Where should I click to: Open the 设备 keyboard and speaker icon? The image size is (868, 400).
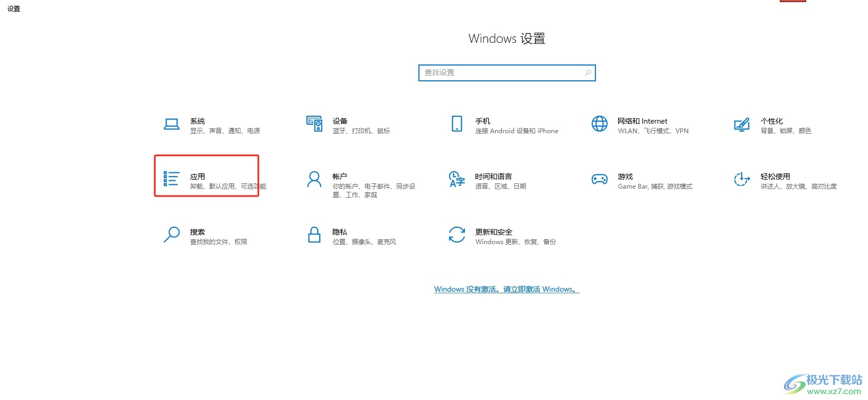[x=314, y=124]
